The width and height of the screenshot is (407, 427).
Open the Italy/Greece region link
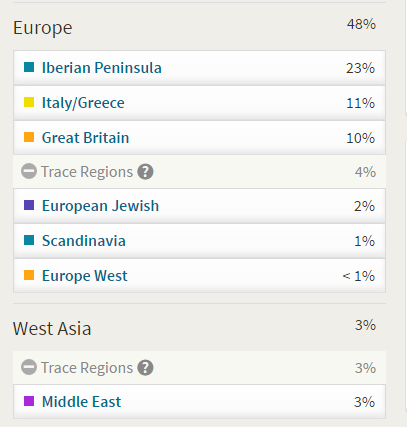coord(83,103)
